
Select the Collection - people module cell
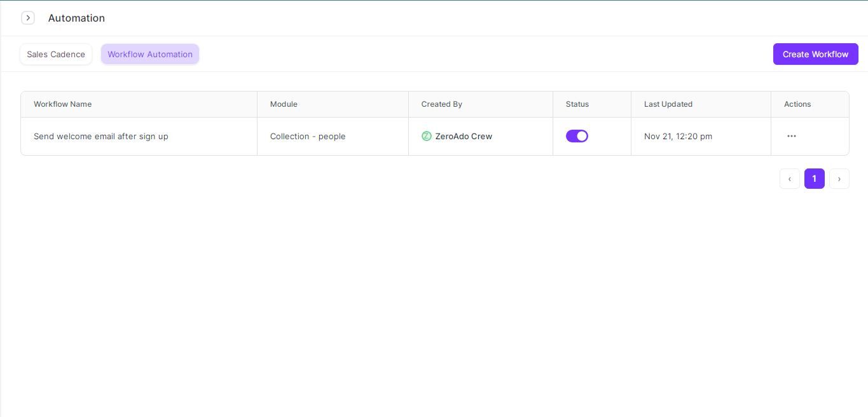point(308,136)
